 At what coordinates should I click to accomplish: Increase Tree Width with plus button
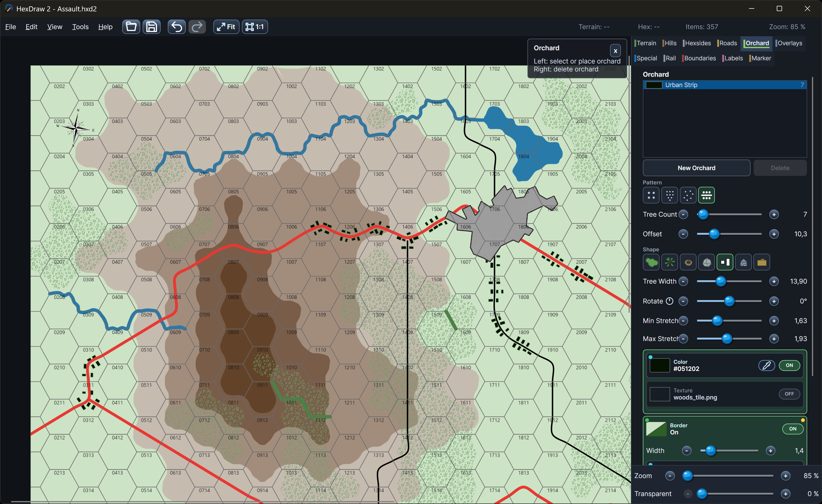click(774, 281)
